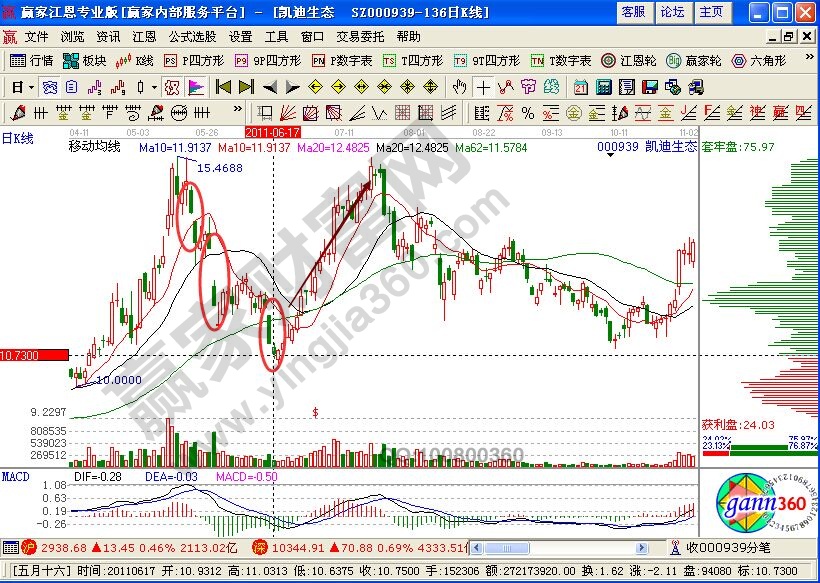Click the gann360 logo
The width and height of the screenshot is (820, 583).
(x=766, y=504)
